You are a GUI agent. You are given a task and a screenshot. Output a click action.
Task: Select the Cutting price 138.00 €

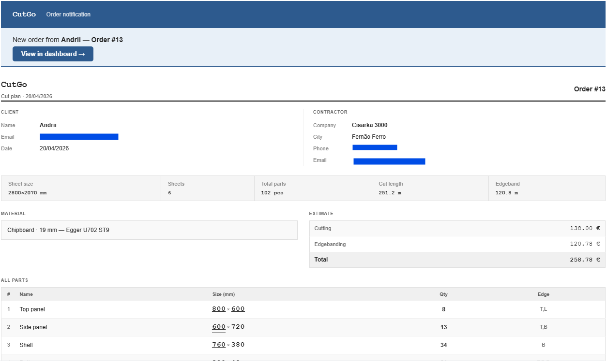585,228
